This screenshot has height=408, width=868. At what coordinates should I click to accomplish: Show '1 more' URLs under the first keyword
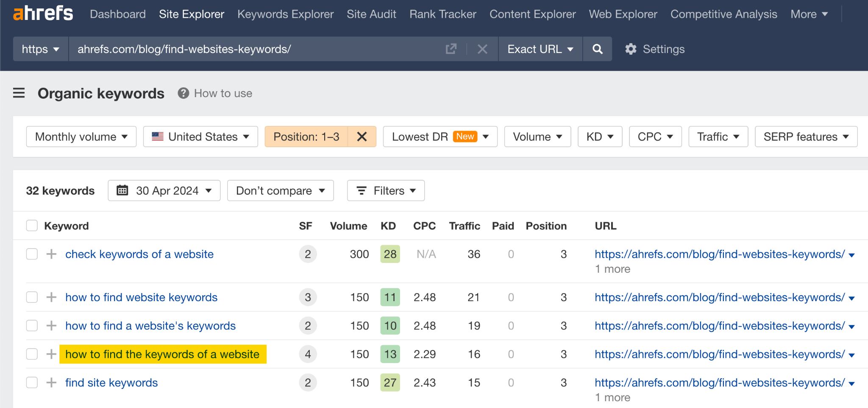point(612,268)
